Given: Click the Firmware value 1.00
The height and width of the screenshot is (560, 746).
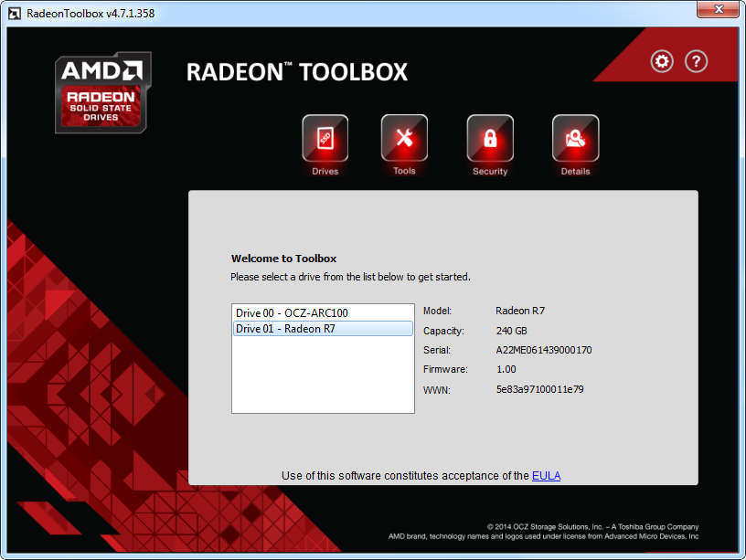Looking at the screenshot, I should coord(506,369).
